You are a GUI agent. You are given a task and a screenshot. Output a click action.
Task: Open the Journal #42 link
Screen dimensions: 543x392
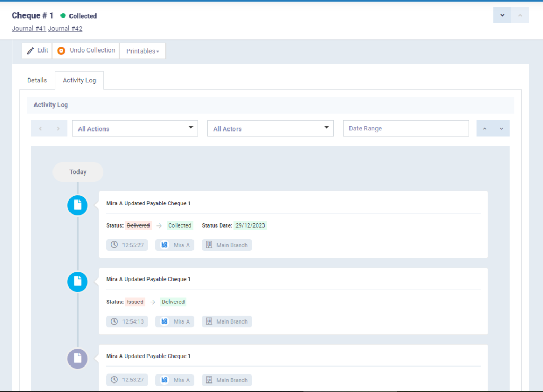point(65,29)
